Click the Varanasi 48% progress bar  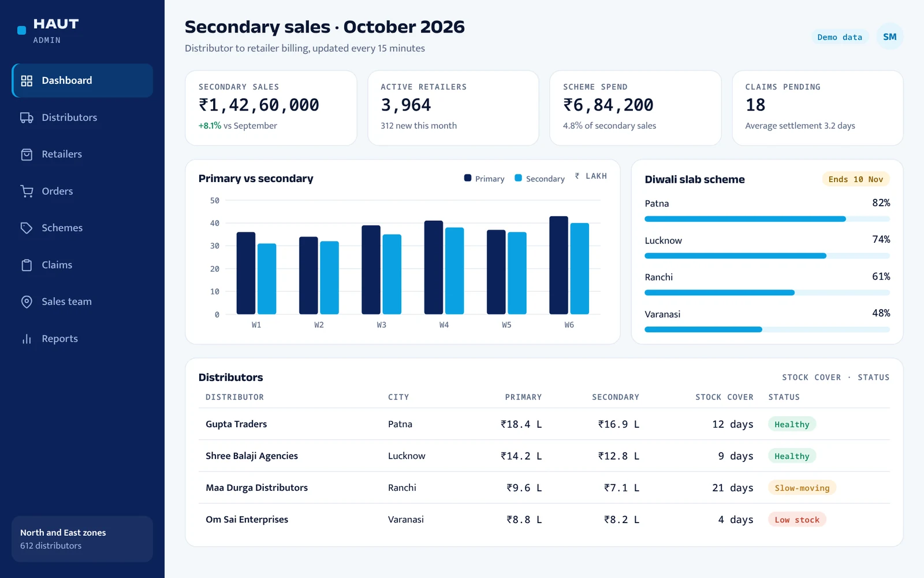767,329
